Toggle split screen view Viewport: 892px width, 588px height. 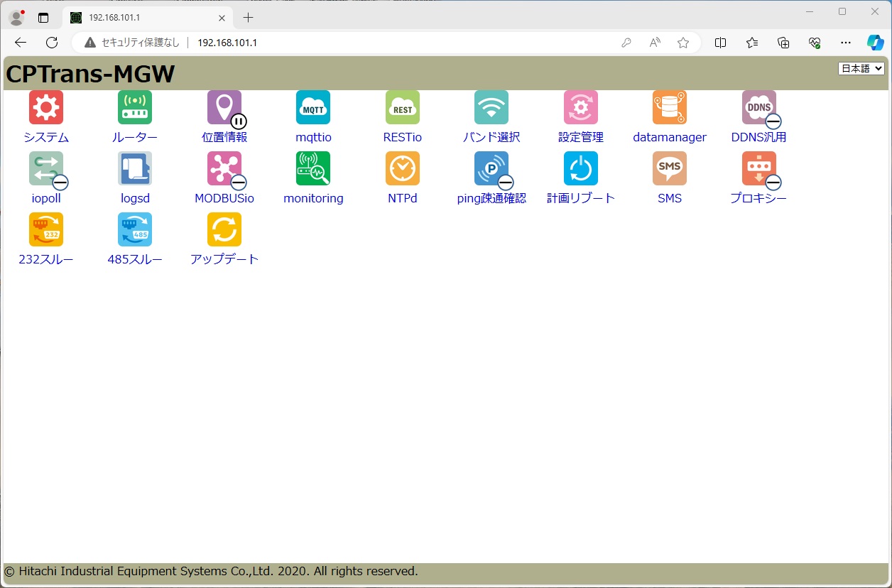720,43
